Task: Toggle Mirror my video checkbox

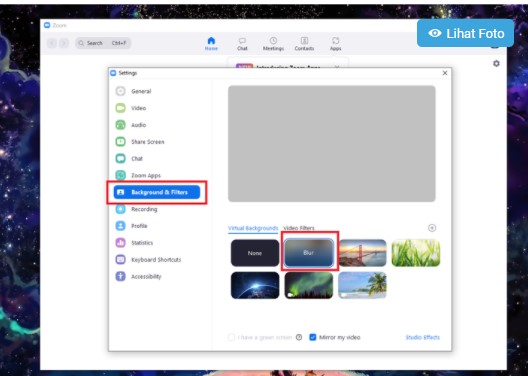Action: tap(313, 337)
